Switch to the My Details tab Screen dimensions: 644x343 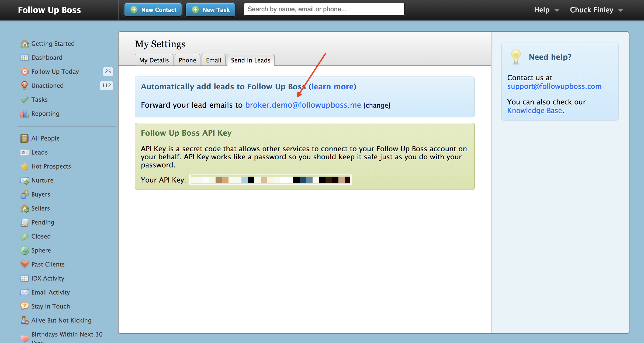pyautogui.click(x=154, y=60)
